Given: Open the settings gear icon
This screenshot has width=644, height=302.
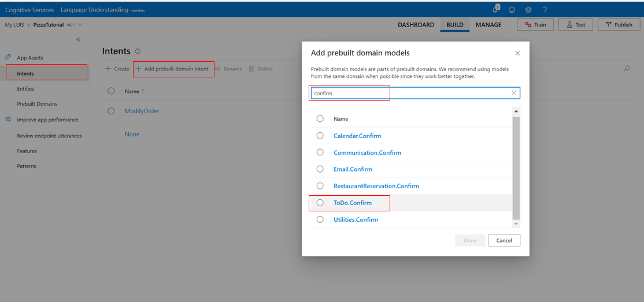Looking at the screenshot, I should 528,10.
